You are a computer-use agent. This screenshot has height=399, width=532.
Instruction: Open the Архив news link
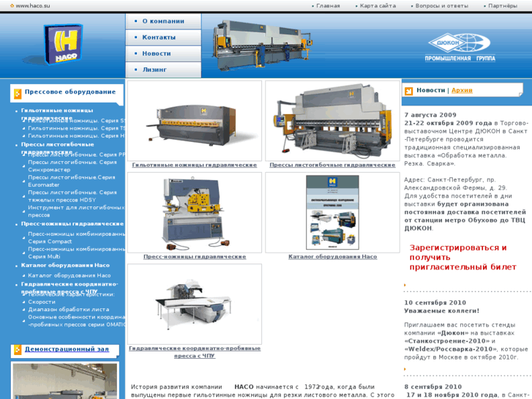[x=462, y=90]
